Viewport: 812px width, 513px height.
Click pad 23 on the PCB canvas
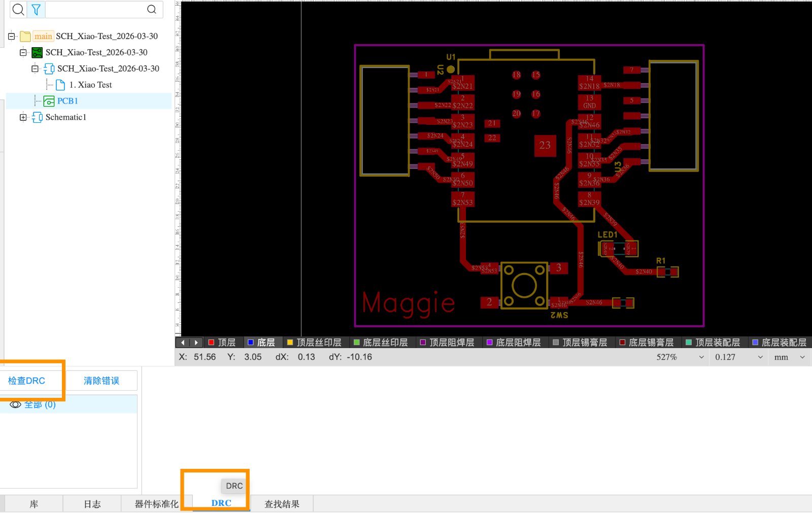pos(545,146)
